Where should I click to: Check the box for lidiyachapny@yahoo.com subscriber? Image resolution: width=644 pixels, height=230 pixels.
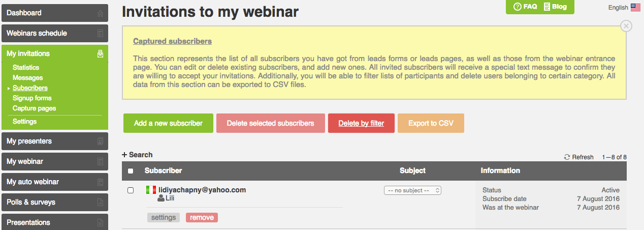click(x=131, y=190)
